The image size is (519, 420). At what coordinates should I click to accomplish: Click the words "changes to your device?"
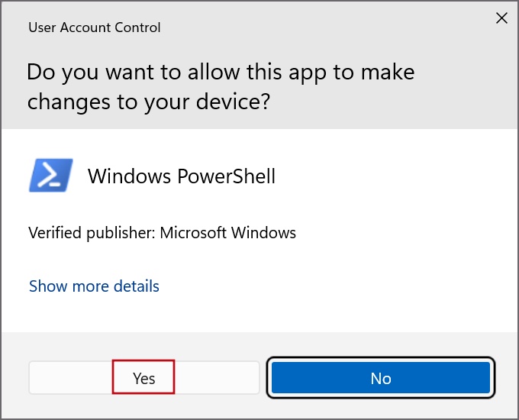click(x=149, y=102)
